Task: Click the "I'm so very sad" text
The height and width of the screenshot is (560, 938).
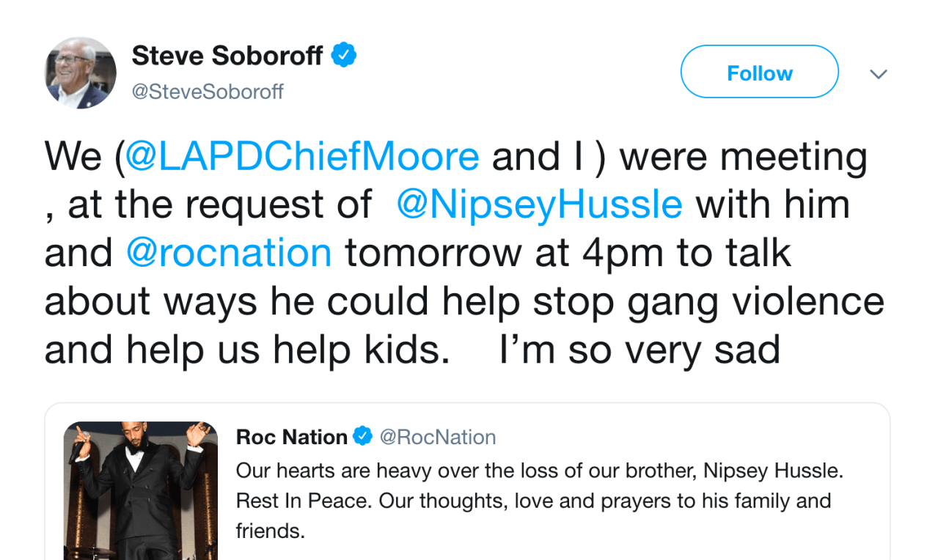Action: pos(639,350)
